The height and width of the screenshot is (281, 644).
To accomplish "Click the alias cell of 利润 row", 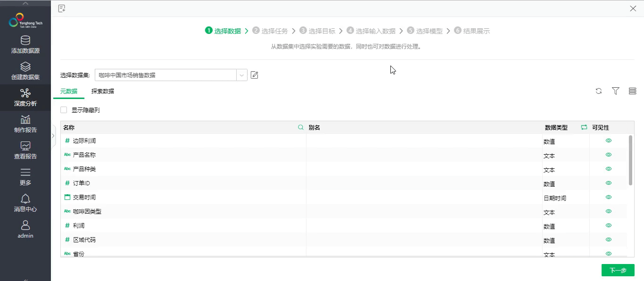I will (424, 226).
